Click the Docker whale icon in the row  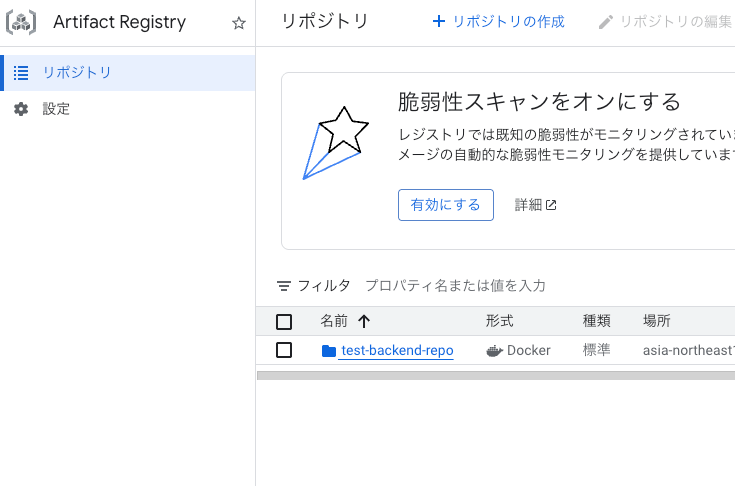point(495,351)
